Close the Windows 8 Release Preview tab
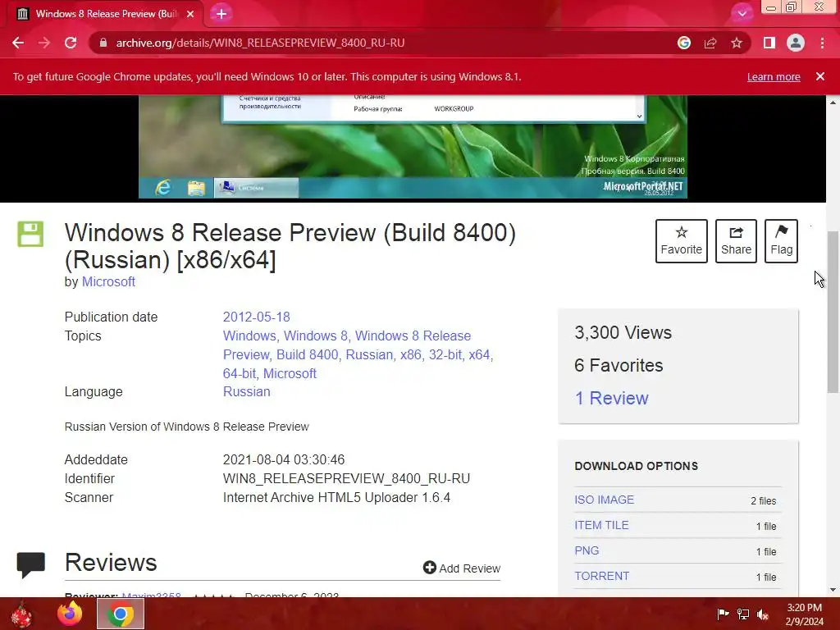 [190, 14]
